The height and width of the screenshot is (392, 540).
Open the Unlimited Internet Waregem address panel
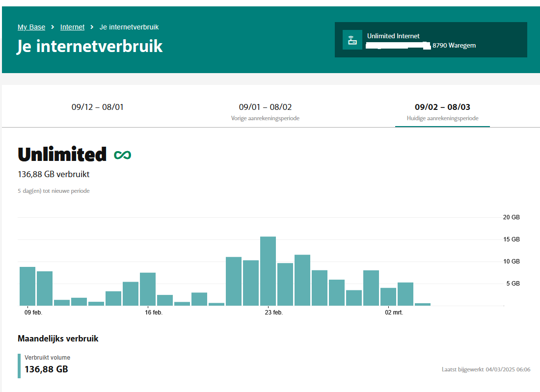pos(431,40)
